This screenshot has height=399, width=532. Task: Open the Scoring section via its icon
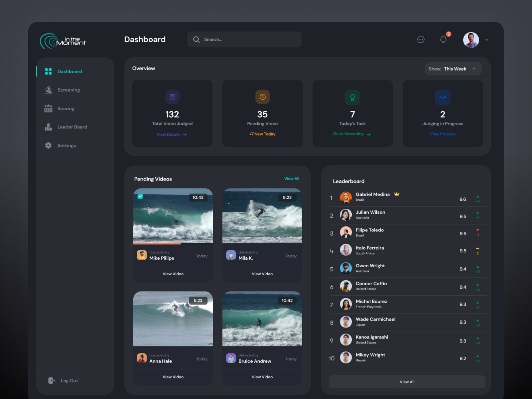click(x=48, y=108)
